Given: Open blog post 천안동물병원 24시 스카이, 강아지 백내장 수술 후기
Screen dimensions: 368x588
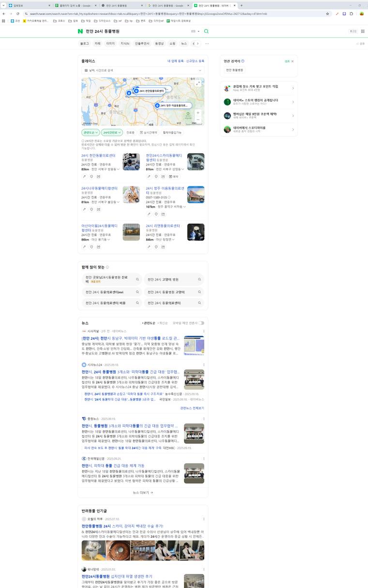Looking at the screenshot, I should coord(123,526).
